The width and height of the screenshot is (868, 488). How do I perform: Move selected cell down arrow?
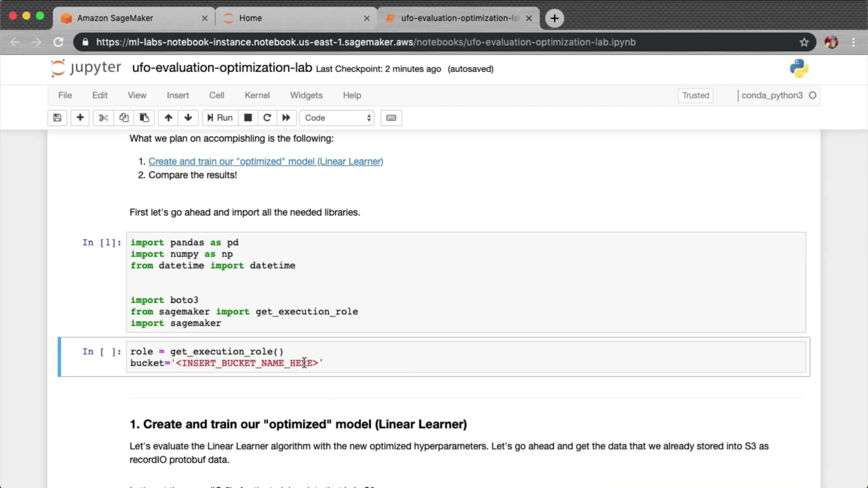tap(188, 118)
